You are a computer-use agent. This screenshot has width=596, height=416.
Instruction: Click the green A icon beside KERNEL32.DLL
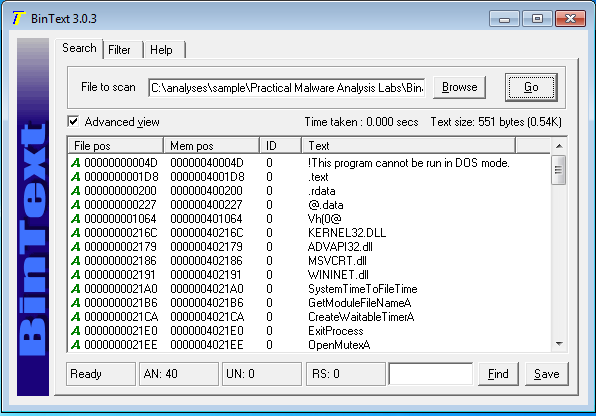point(76,233)
